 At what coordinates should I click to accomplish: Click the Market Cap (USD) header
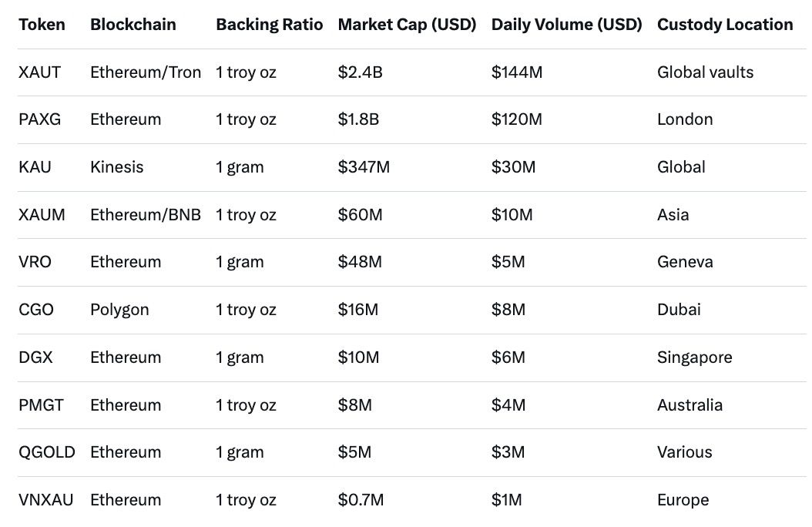point(407,25)
